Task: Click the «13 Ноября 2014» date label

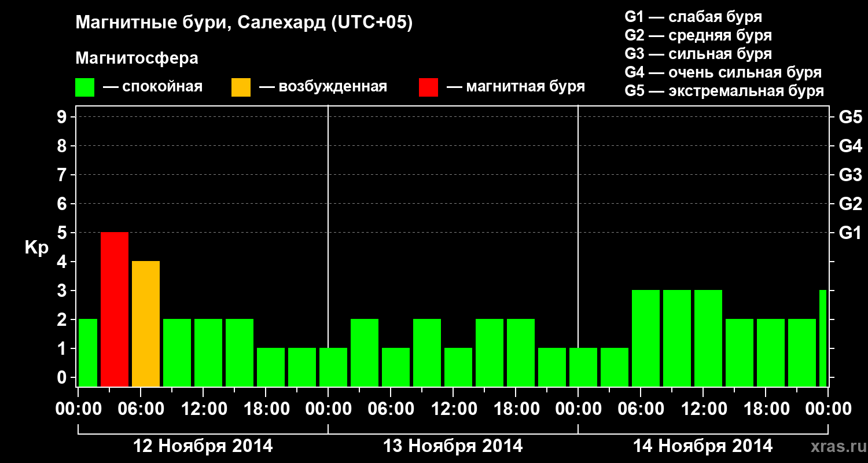Action: [x=453, y=446]
